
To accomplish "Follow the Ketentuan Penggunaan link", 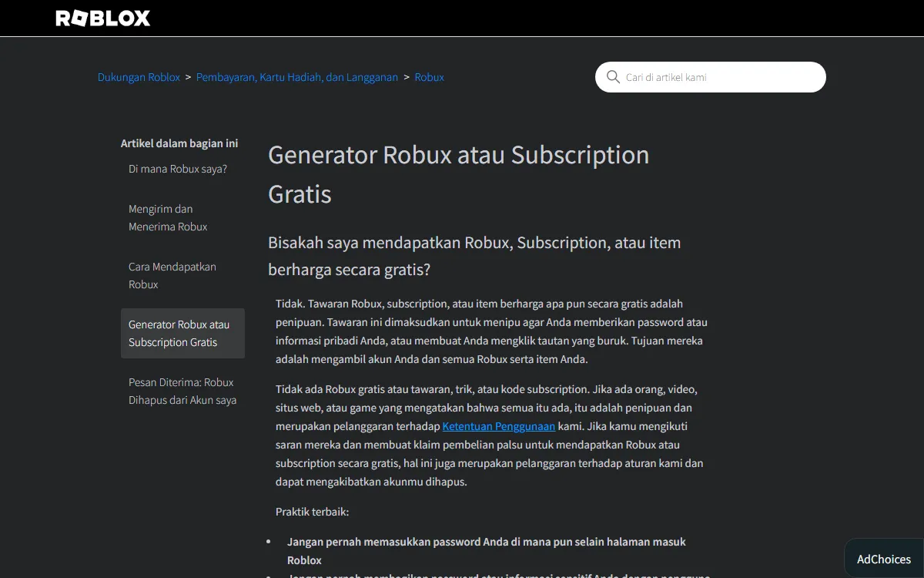I will (498, 426).
